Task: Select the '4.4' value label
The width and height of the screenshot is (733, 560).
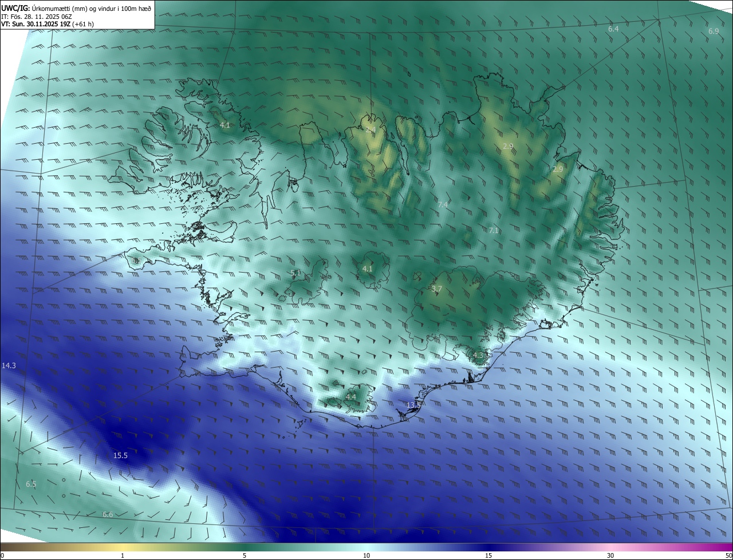Action: [350, 397]
